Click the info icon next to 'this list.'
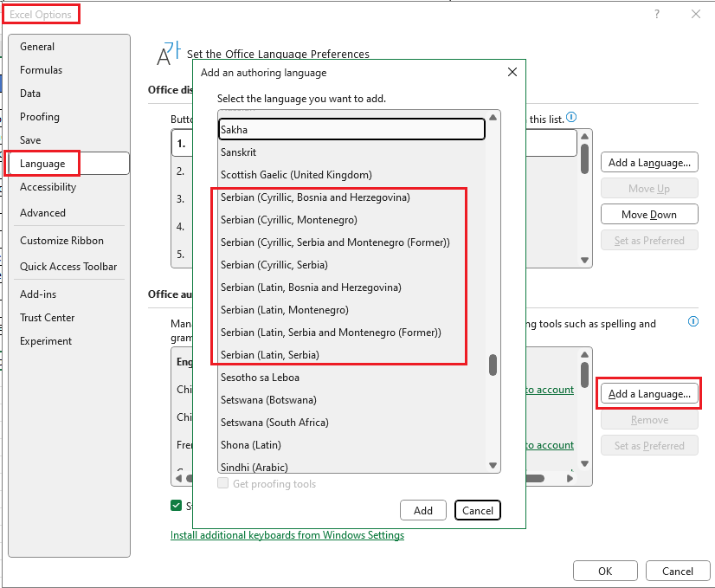 pos(571,117)
